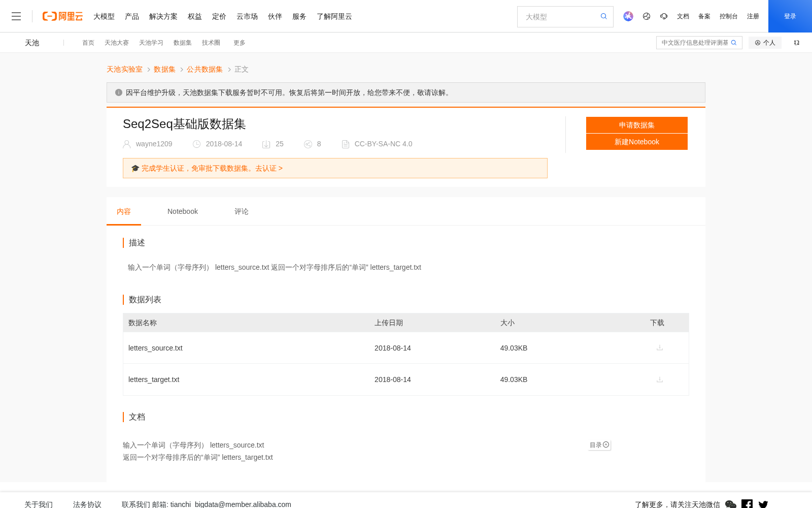Click 天池实验室 breadcrumb link
This screenshot has height=508, width=812.
point(124,69)
